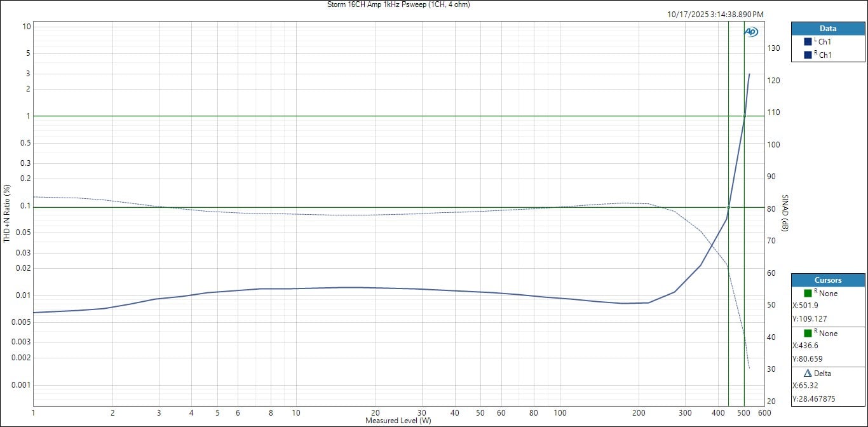
Task: Click the timestamp 10/17/2025 3:14:38.890 PM
Action: pos(715,14)
